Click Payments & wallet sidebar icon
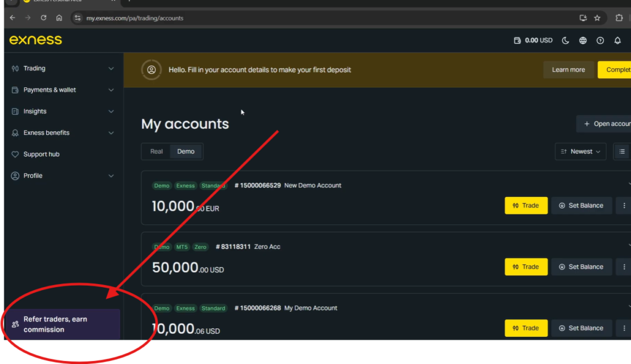This screenshot has width=631, height=364. click(x=15, y=90)
